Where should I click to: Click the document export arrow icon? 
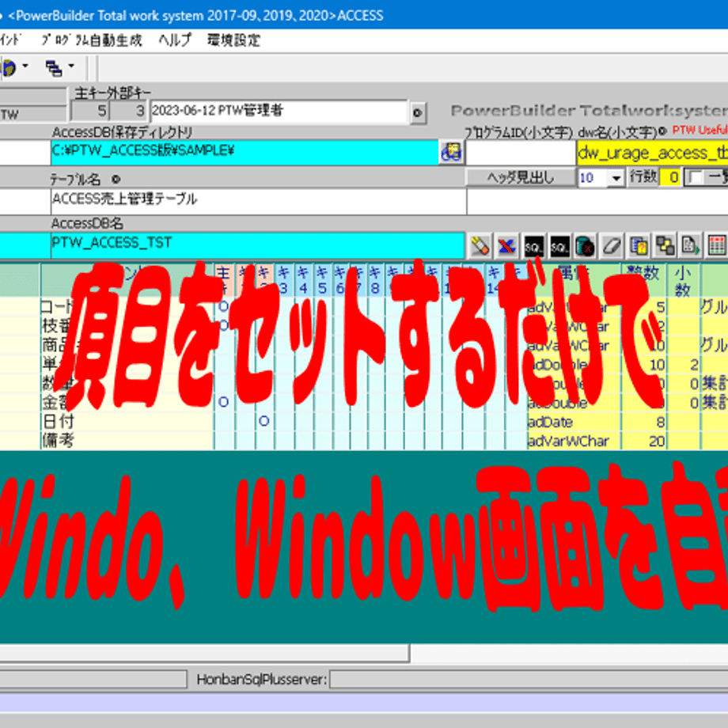(691, 245)
